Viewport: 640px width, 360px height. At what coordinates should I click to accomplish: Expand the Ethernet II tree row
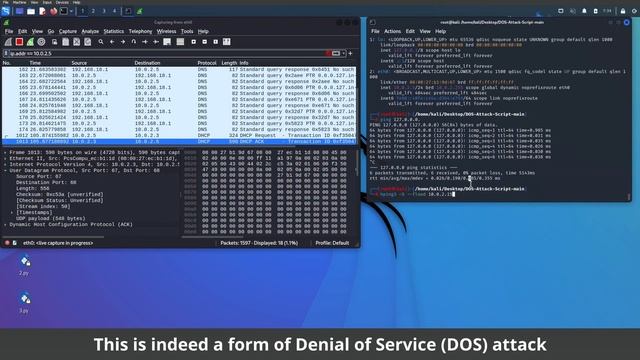[5, 158]
